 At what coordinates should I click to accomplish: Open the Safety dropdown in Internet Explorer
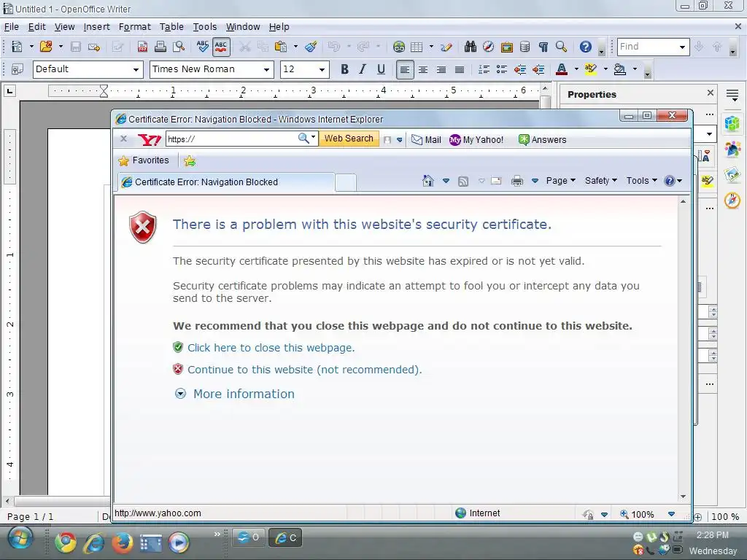[x=601, y=181]
